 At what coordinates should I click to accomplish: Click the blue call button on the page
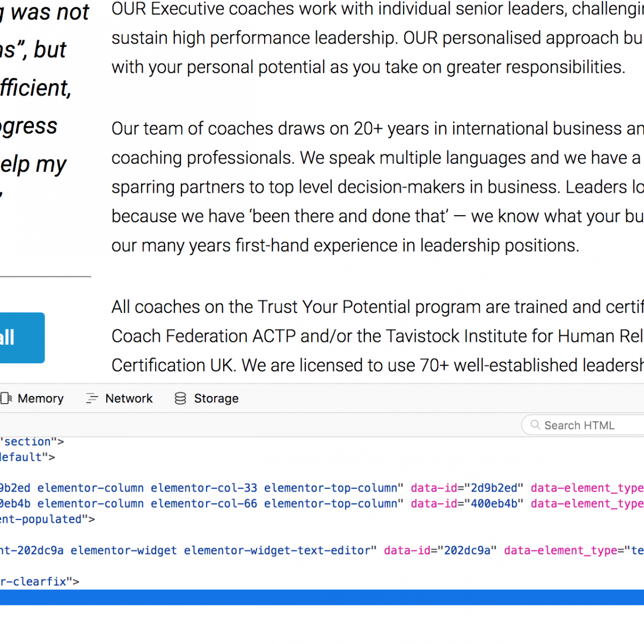coord(22,338)
